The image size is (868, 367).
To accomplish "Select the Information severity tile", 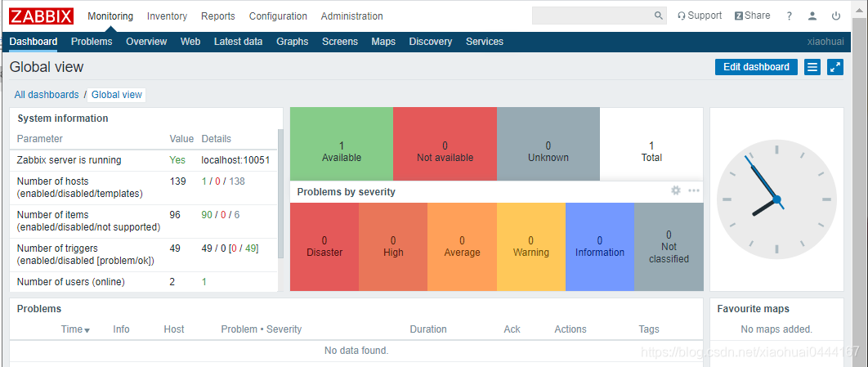I will click(600, 246).
